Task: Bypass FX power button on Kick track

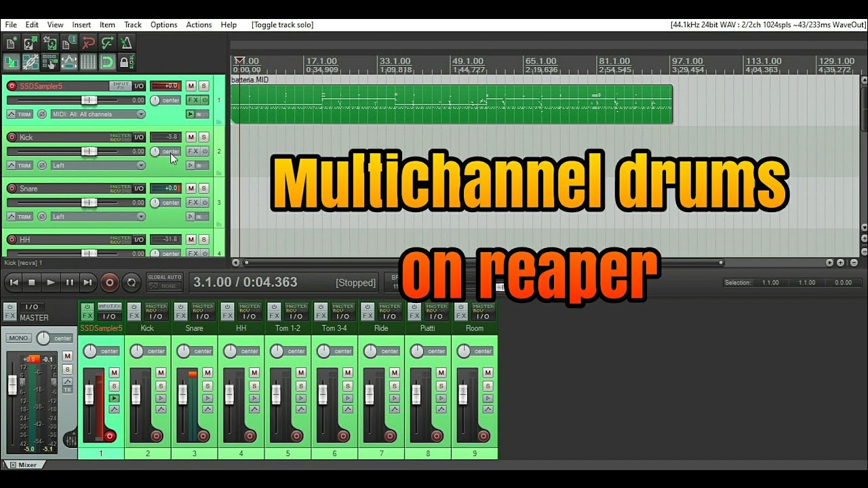Action: point(205,151)
